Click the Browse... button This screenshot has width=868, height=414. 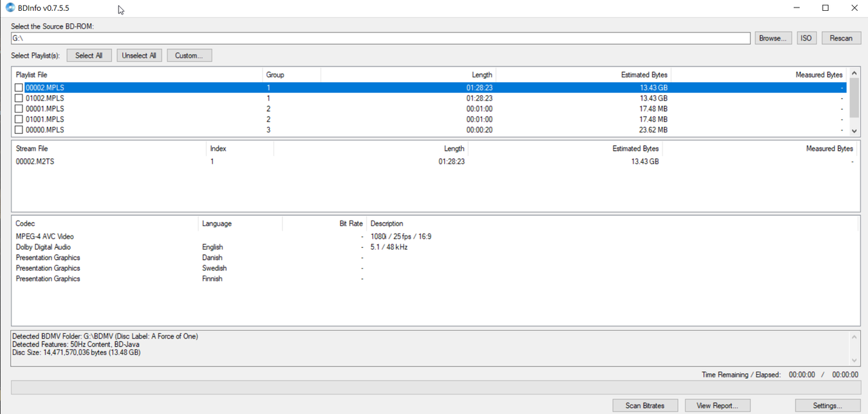(x=773, y=38)
